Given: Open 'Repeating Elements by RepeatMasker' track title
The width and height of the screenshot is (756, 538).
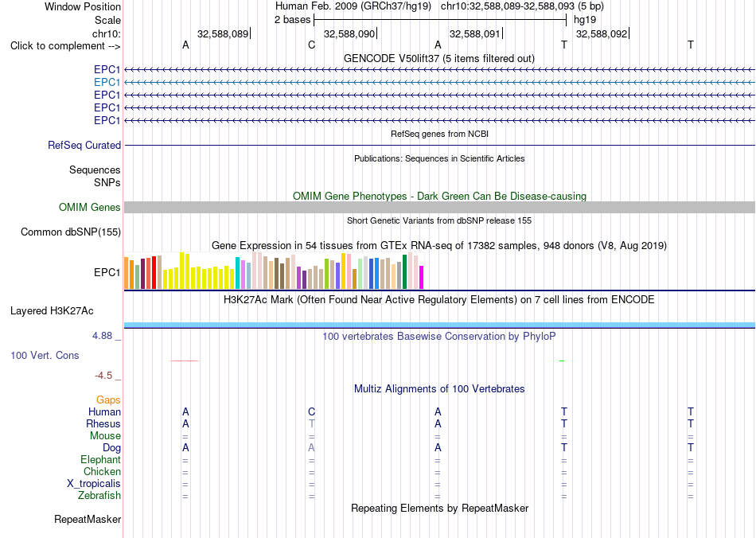Looking at the screenshot, I should 440,509.
